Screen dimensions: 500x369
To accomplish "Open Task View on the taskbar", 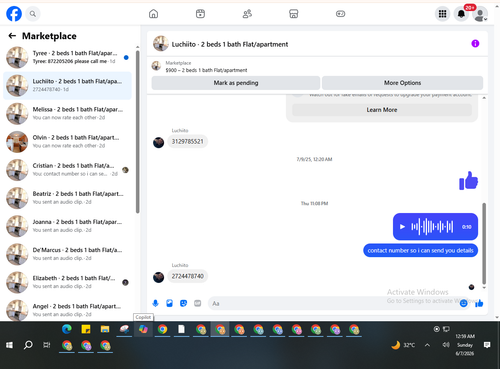I will 47,345.
